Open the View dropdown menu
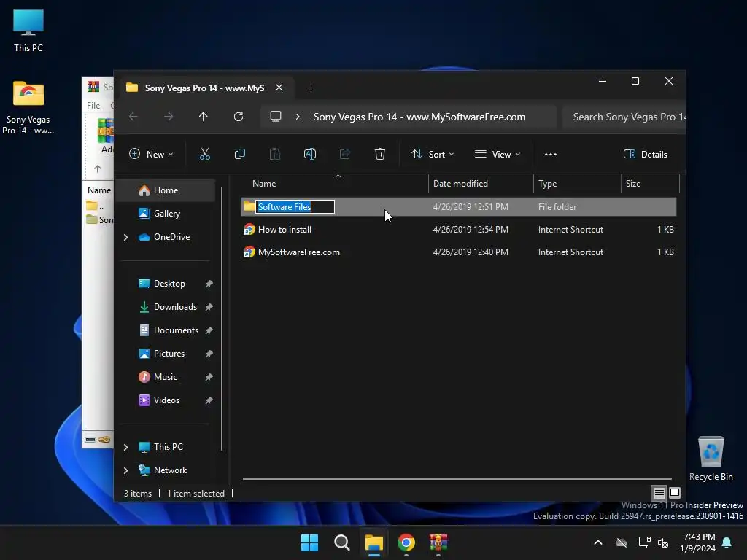The width and height of the screenshot is (747, 560). pos(498,154)
